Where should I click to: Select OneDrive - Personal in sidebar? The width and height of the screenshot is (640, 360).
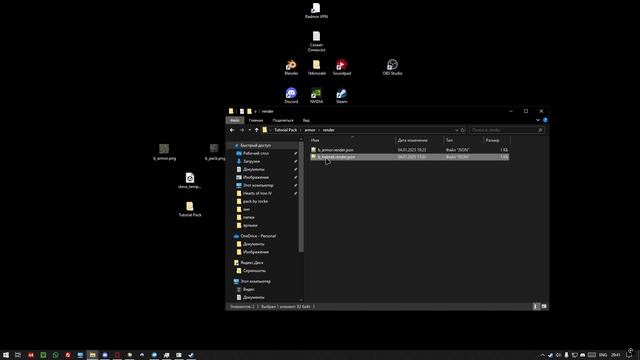258,236
